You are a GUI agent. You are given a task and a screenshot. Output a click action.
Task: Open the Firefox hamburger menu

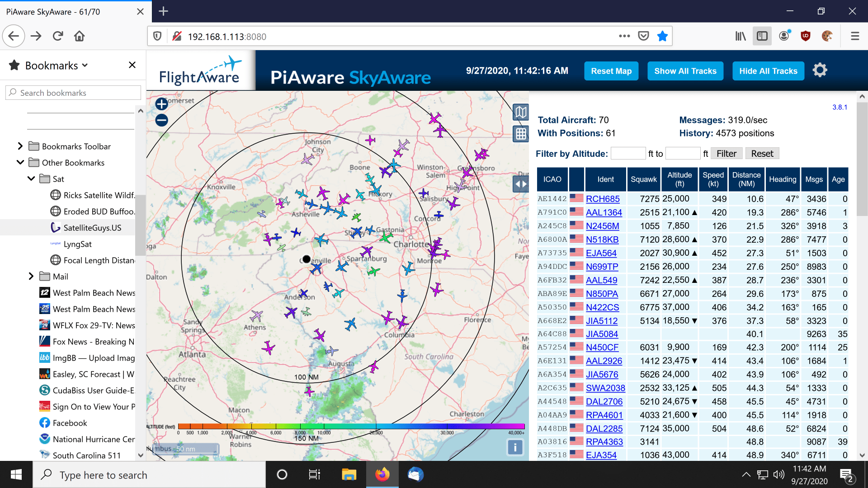pyautogui.click(x=854, y=36)
